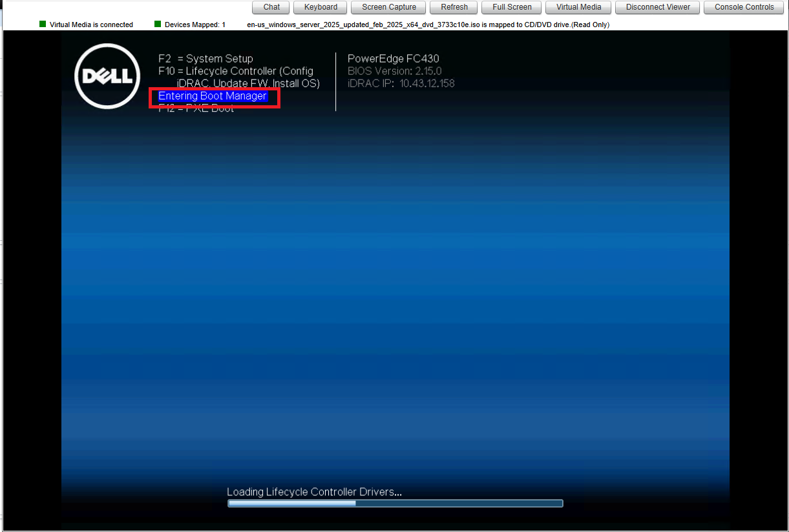The height and width of the screenshot is (532, 789).
Task: Click the BIOS Version 2.15.0 text
Action: pos(394,71)
